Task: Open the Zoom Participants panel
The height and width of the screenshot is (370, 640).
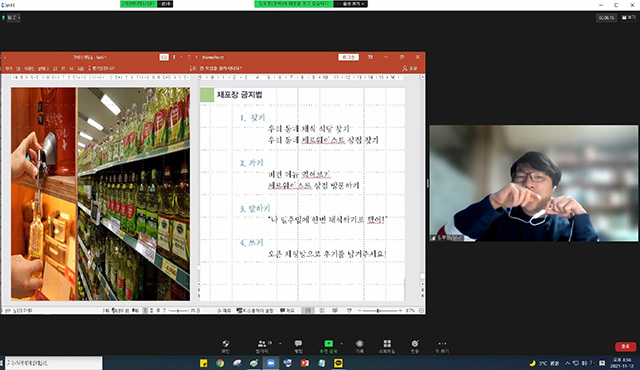Action: pyautogui.click(x=262, y=346)
